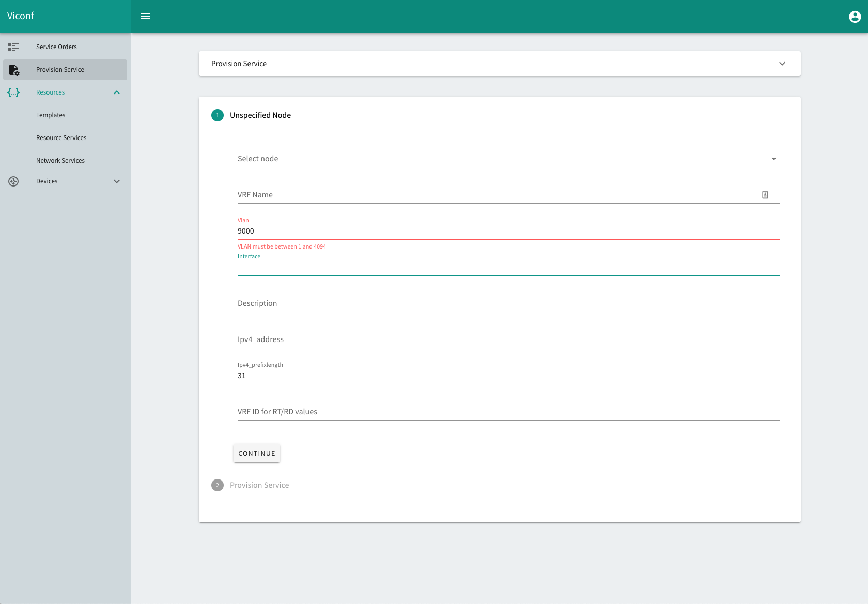Image resolution: width=868 pixels, height=604 pixels.
Task: Expand the Provision Service panel chevron
Action: (782, 64)
